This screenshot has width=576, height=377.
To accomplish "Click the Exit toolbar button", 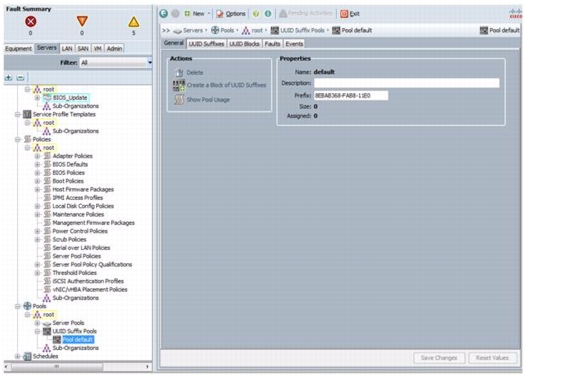I will tap(350, 14).
